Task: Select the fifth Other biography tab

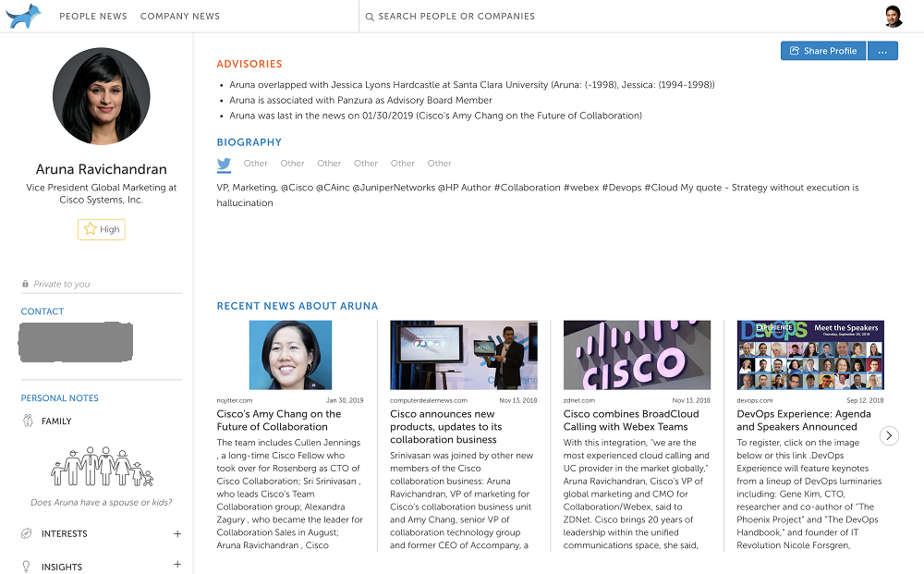Action: [x=403, y=164]
